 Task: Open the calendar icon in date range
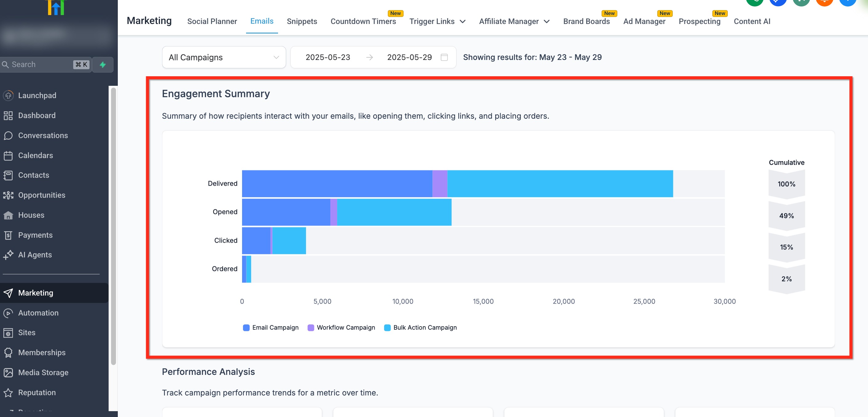coord(444,57)
